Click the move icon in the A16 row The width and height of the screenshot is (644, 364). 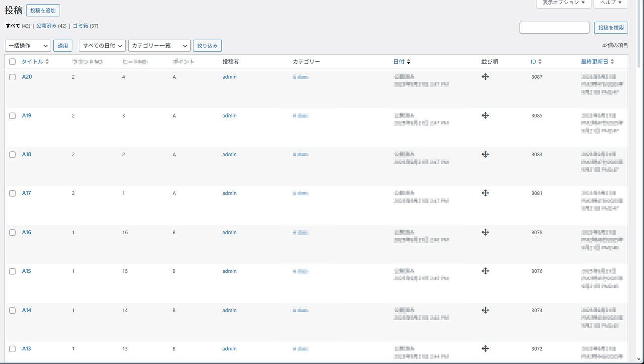pyautogui.click(x=485, y=232)
